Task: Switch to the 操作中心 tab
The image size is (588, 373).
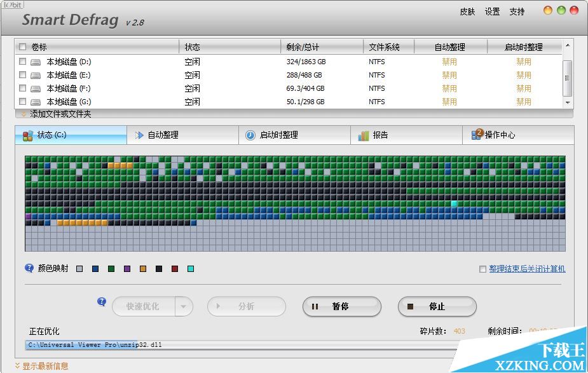Action: click(518, 135)
